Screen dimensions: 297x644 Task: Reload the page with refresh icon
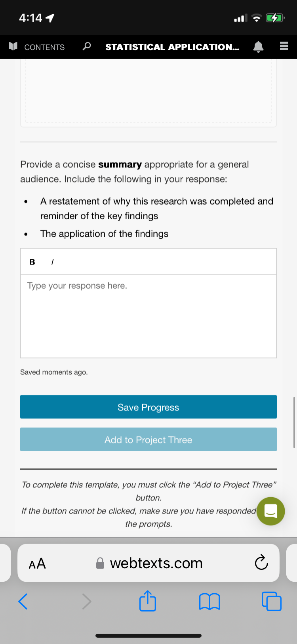[x=261, y=562]
